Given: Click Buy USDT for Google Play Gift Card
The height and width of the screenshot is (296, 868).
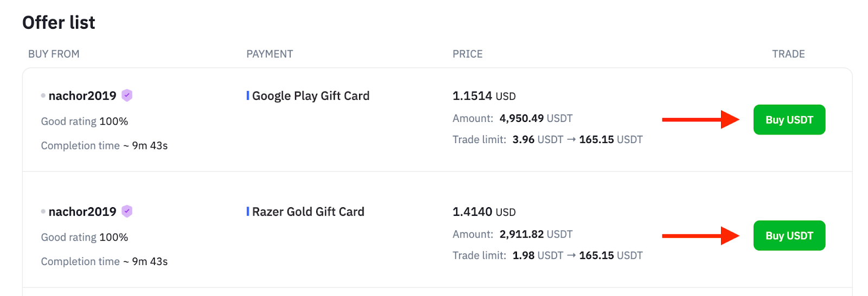Looking at the screenshot, I should [789, 120].
